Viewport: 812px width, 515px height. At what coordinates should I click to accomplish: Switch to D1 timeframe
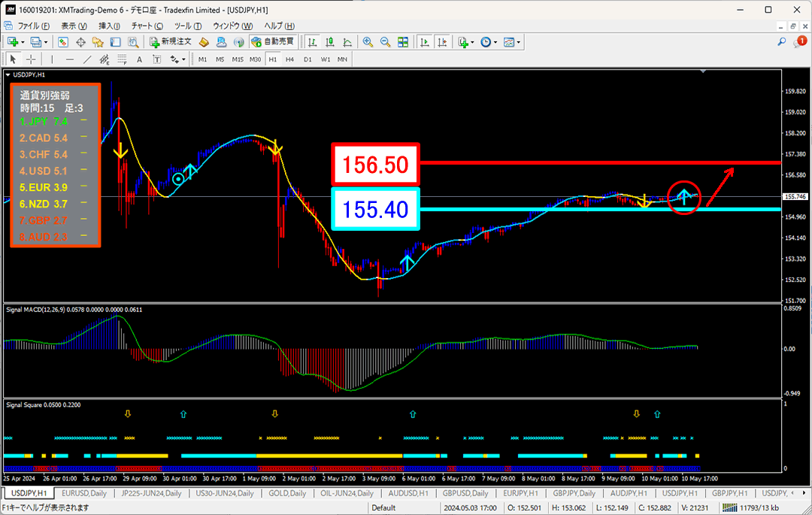(308, 59)
